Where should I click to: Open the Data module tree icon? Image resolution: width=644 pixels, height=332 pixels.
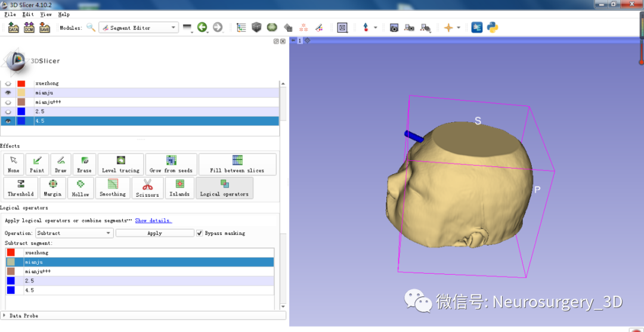[241, 27]
